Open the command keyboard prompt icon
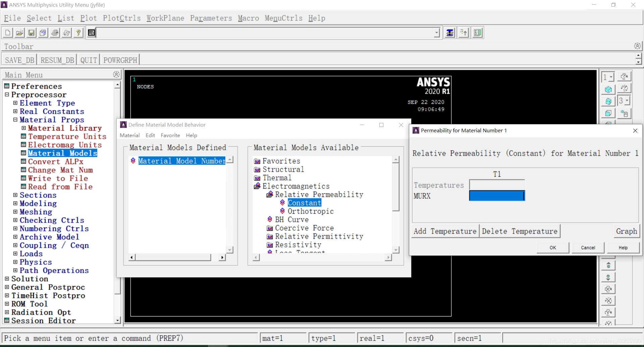This screenshot has height=347, width=644. pos(91,33)
